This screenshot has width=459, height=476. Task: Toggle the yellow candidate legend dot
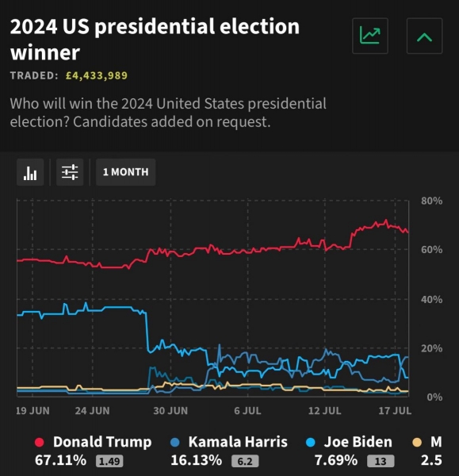point(417,443)
